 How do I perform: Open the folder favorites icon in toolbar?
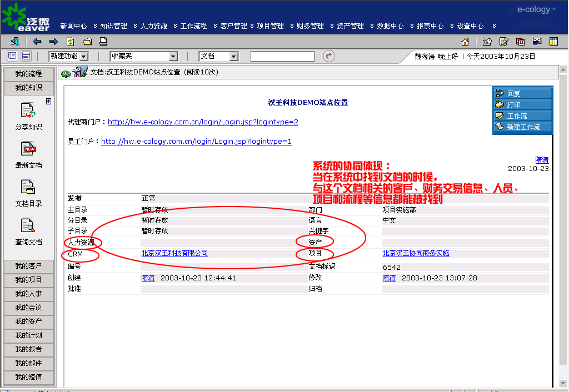(x=87, y=42)
